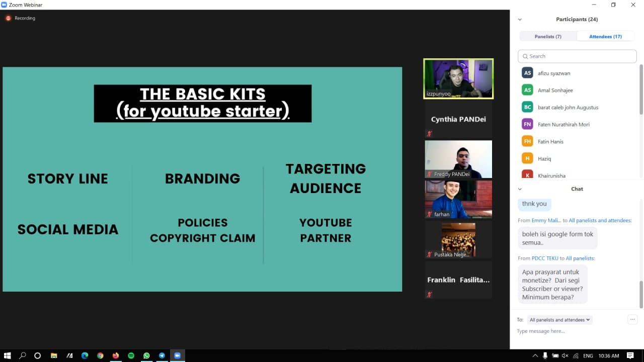Image resolution: width=644 pixels, height=362 pixels.
Task: Click the Zoom taskbar icon
Action: [177, 355]
